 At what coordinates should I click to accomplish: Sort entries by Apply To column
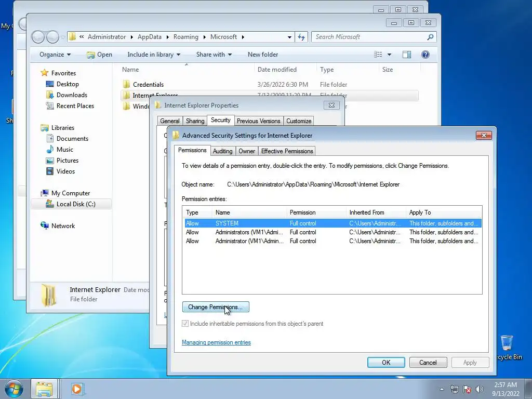click(444, 212)
